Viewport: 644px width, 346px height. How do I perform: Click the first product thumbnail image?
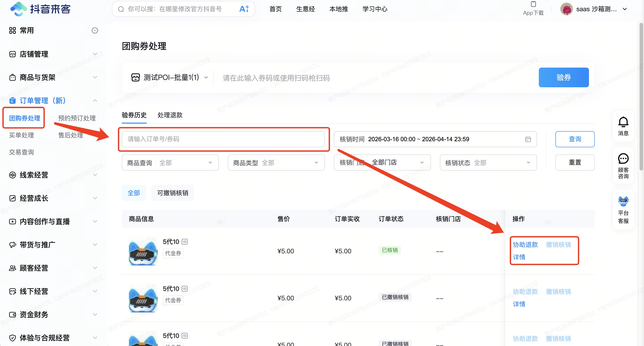point(143,251)
